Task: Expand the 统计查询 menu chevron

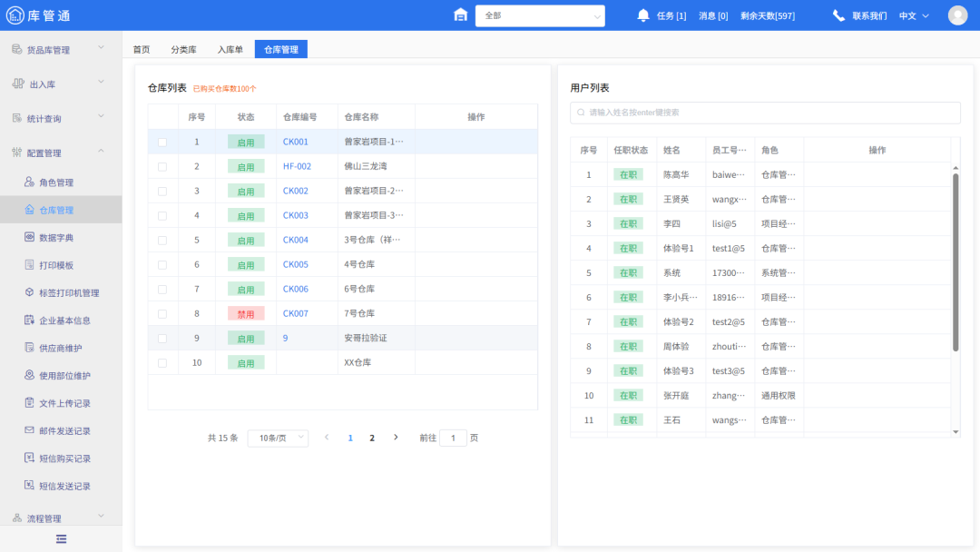Action: pos(101,116)
